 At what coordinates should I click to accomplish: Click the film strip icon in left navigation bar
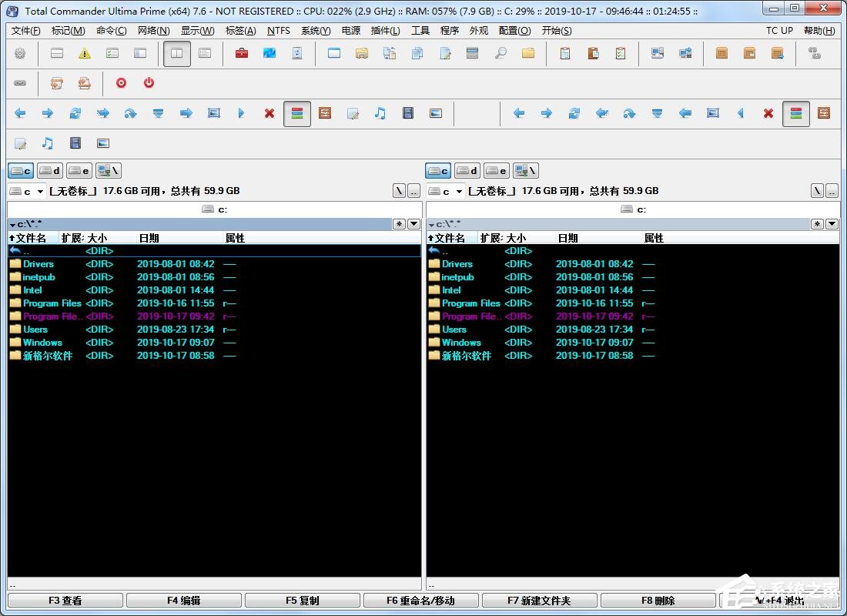[x=408, y=113]
